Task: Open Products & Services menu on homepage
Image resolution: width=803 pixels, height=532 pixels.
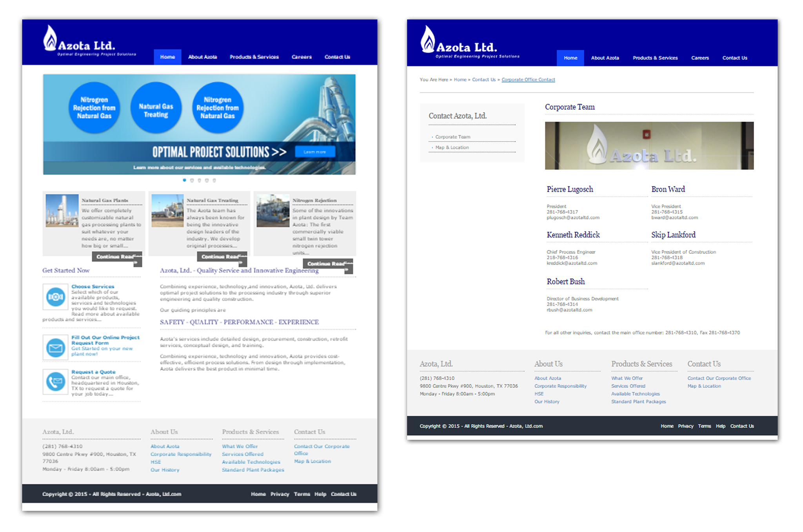Action: [254, 57]
